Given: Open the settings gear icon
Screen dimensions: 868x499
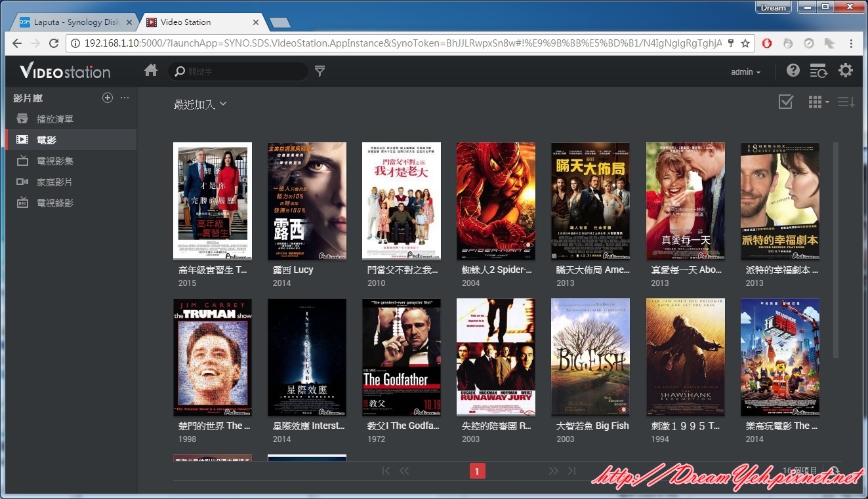Looking at the screenshot, I should 846,70.
